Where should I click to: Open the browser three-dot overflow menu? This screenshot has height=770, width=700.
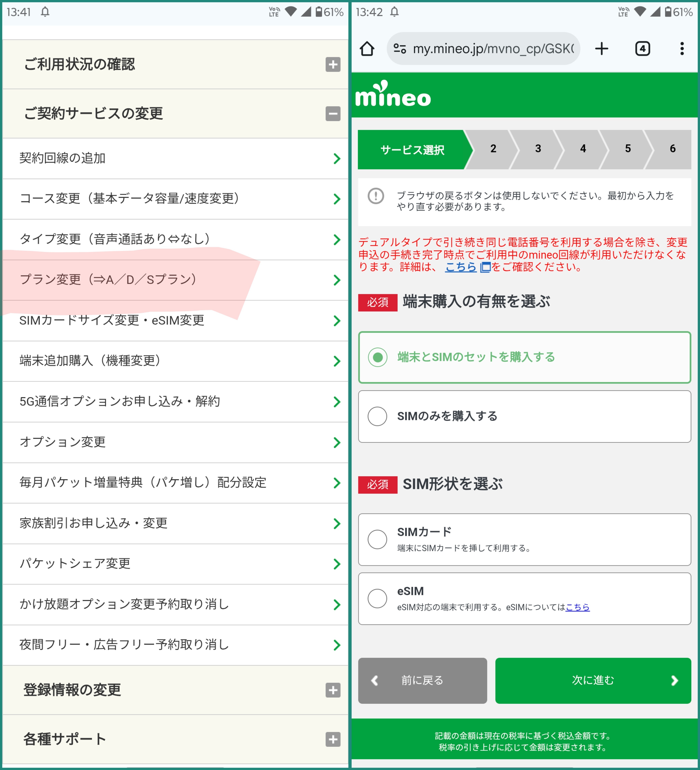click(682, 49)
